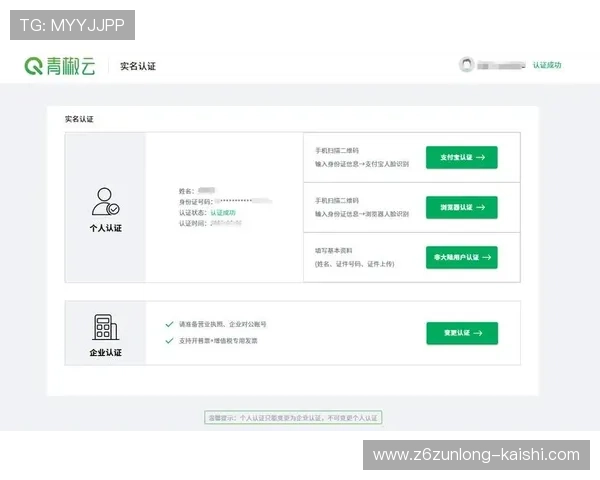600x480 pixels.
Task: Click checkmark beside 请准备营业执照 line
Action: (x=169, y=324)
